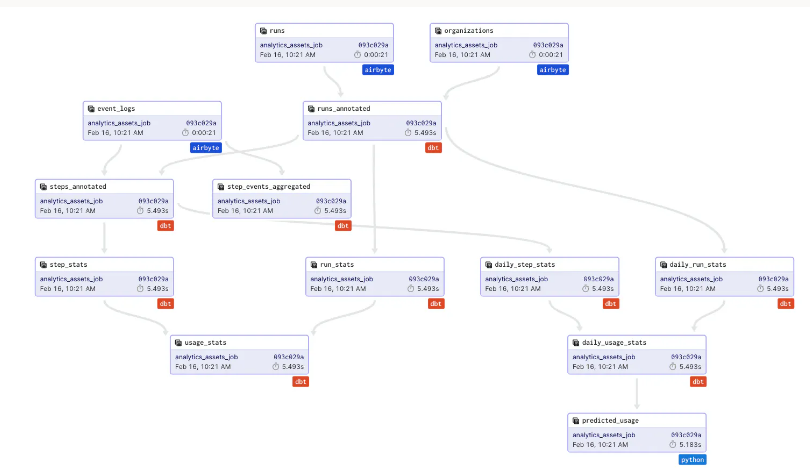Click the airbyte tag under runs node
The height and width of the screenshot is (473, 810).
pos(377,70)
